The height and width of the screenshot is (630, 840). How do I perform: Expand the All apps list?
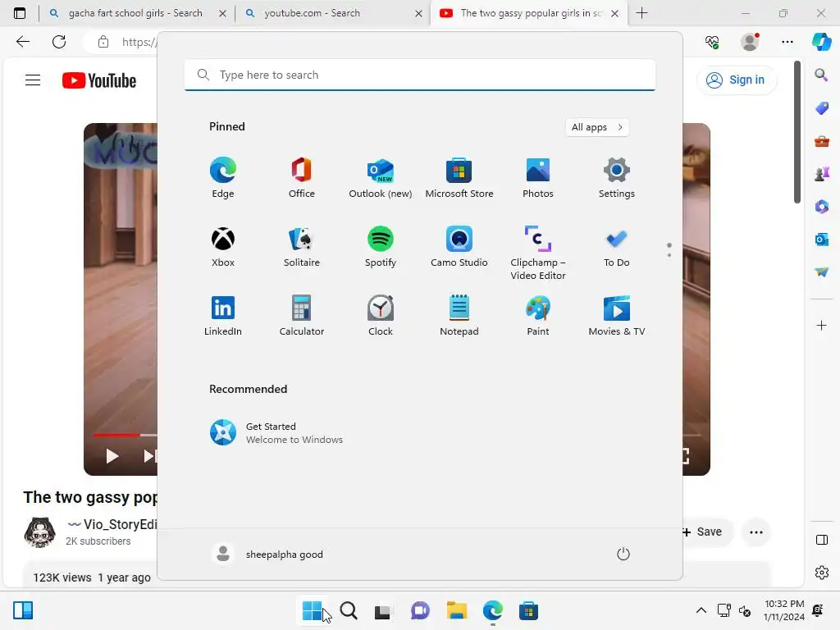[597, 127]
